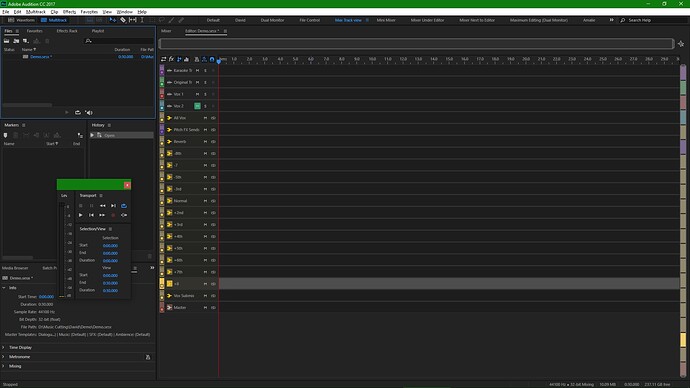Mute the Original track

coord(197,82)
